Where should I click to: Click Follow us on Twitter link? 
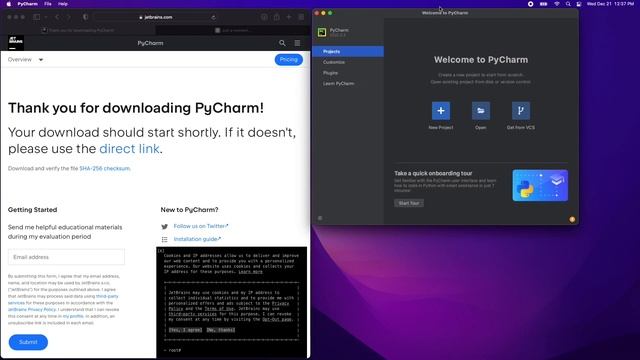[201, 226]
